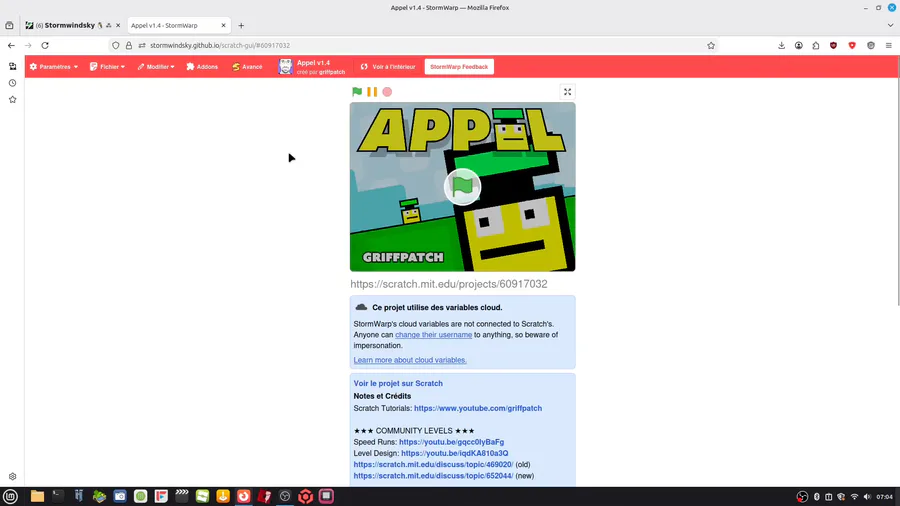This screenshot has width=900, height=506.
Task: Open Firefox sidebar bookmarks star icon
Action: (x=13, y=100)
